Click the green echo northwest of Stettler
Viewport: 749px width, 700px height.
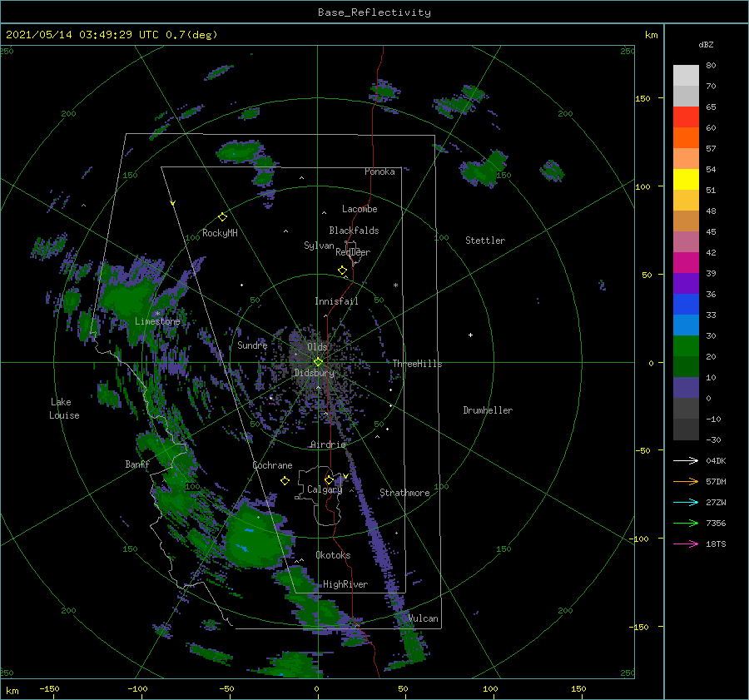pyautogui.click(x=484, y=168)
